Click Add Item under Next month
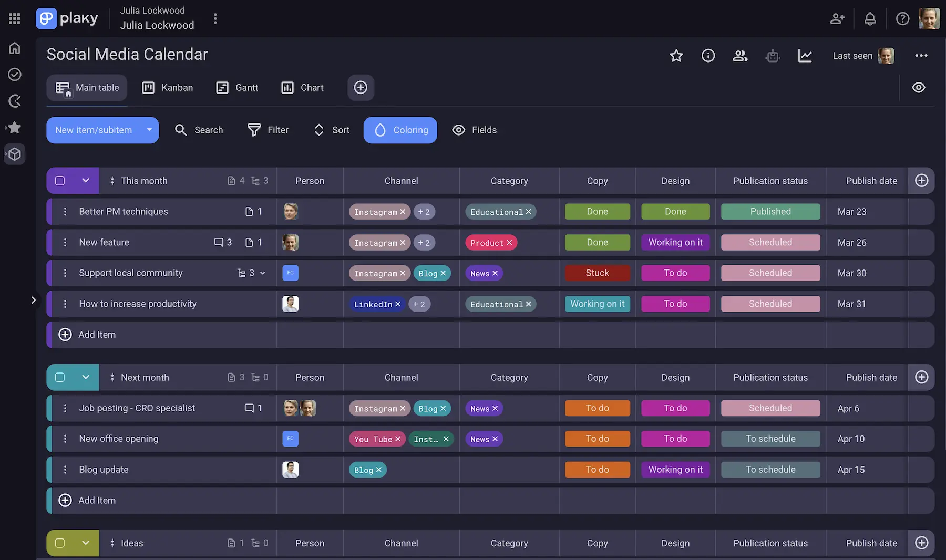Image resolution: width=946 pixels, height=560 pixels. coord(87,500)
